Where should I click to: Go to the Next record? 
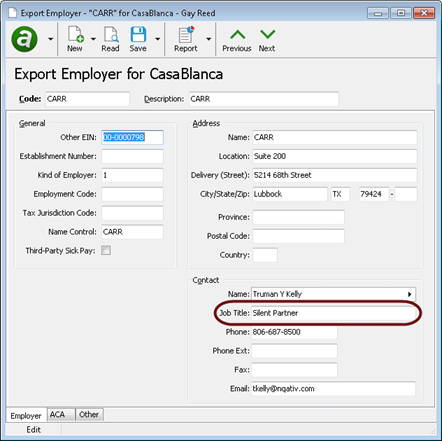point(267,41)
